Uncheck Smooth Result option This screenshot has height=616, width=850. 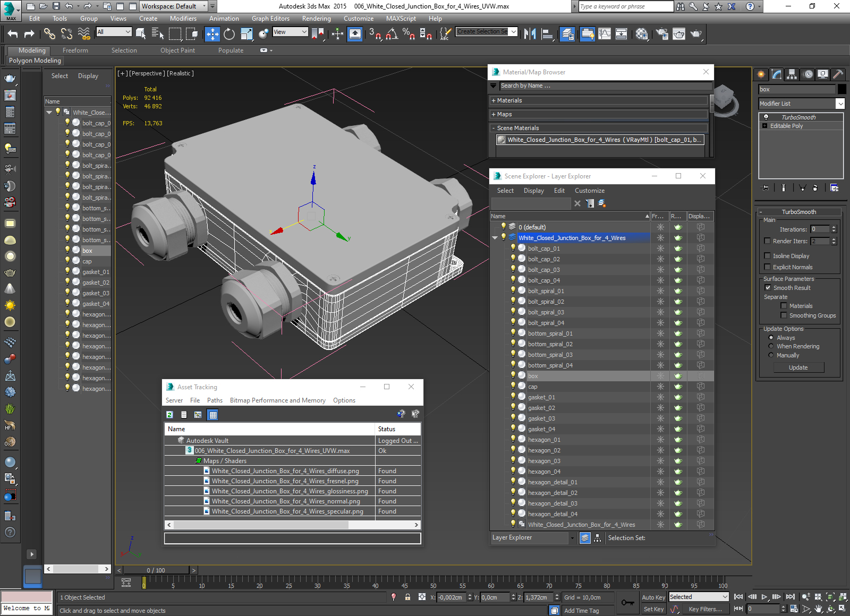pyautogui.click(x=768, y=287)
